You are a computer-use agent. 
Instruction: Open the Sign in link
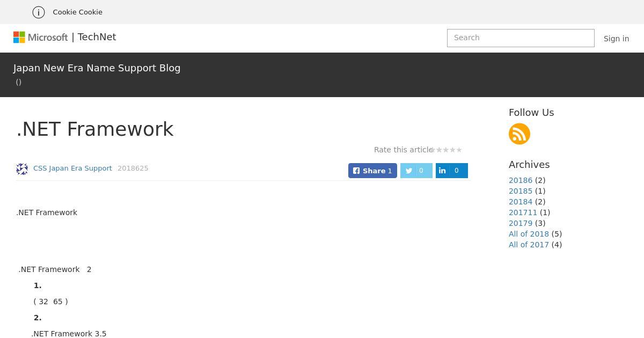(616, 39)
